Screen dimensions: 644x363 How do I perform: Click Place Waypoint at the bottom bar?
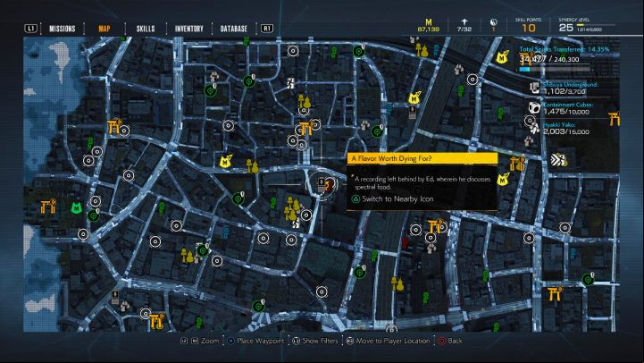click(x=255, y=341)
